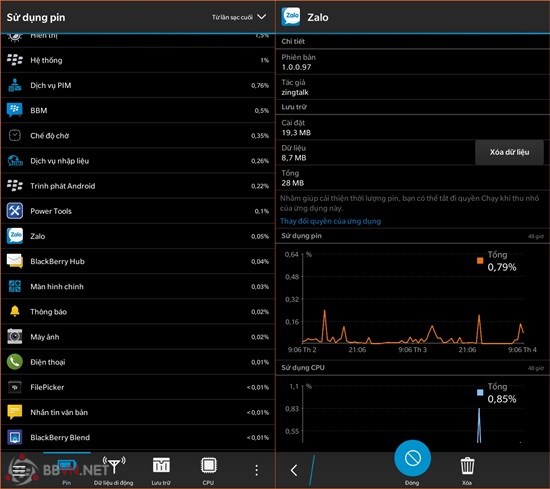The height and width of the screenshot is (489, 550).
Task: Tap the blue Tổng CPU legend swatch
Action: 480,392
